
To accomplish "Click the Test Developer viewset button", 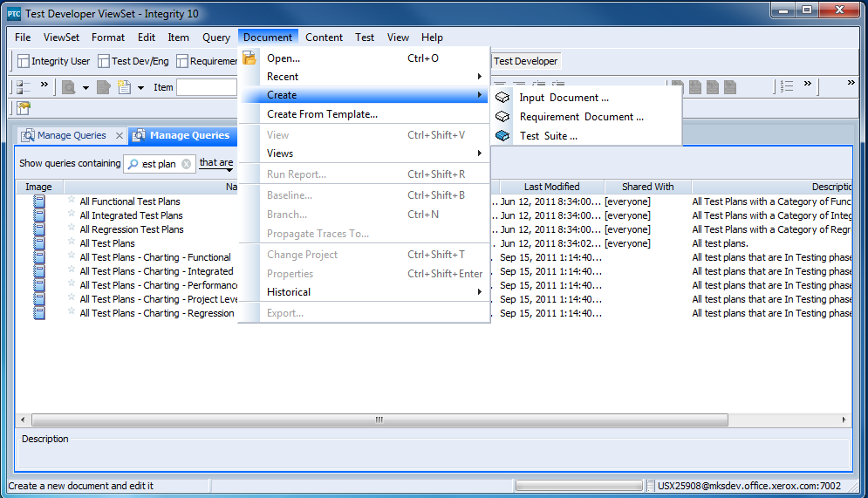I will pyautogui.click(x=525, y=61).
